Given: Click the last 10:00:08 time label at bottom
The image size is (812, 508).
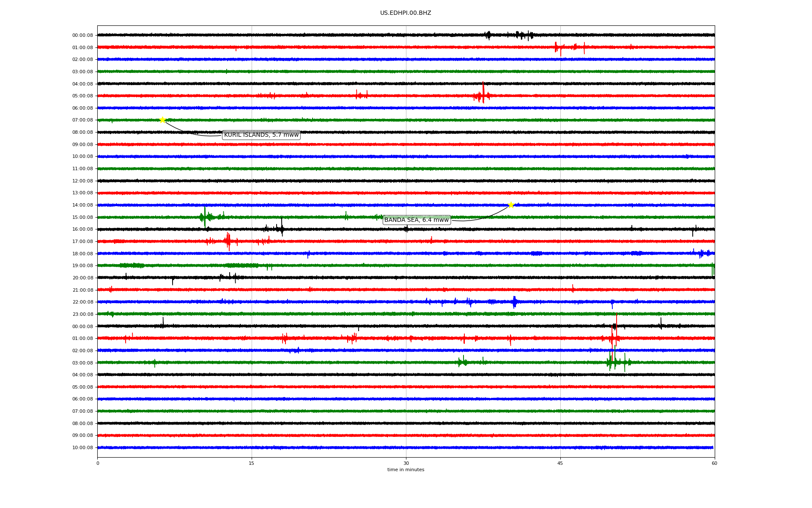Looking at the screenshot, I should [82, 448].
